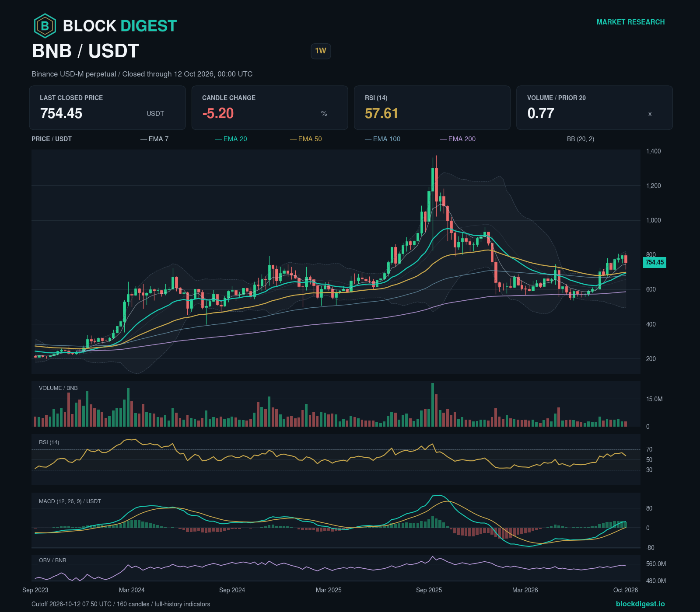Select the EMA 200 legend entry
This screenshot has height=612, width=700.
tap(458, 139)
